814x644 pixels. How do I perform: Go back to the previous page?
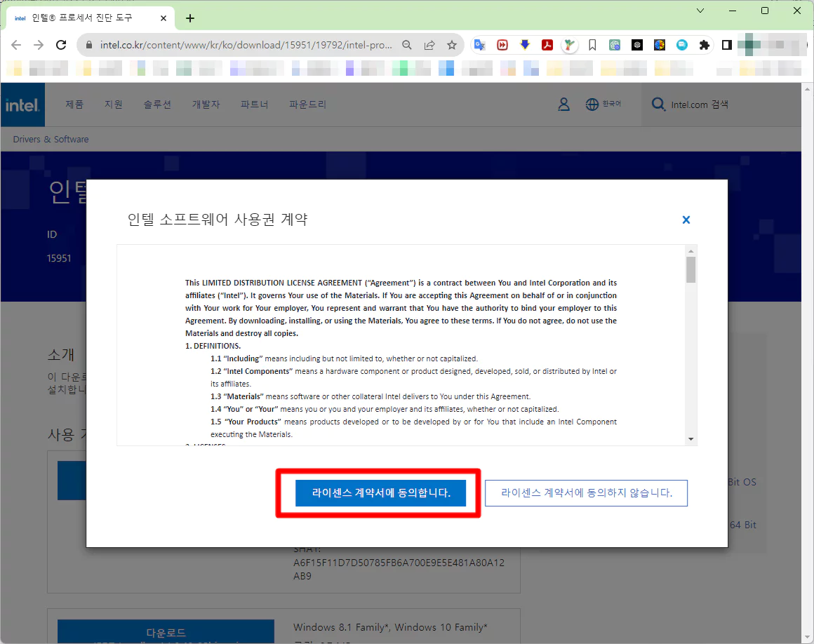point(16,45)
